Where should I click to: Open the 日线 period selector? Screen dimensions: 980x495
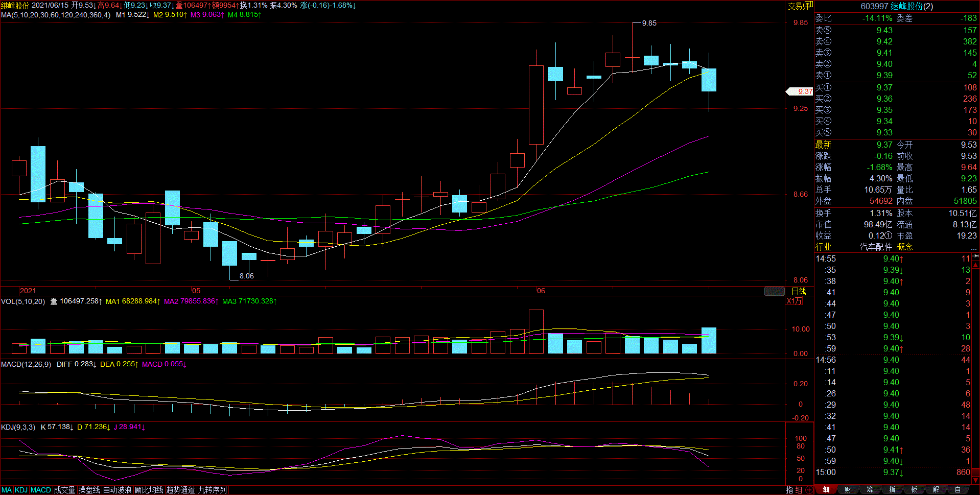(799, 291)
